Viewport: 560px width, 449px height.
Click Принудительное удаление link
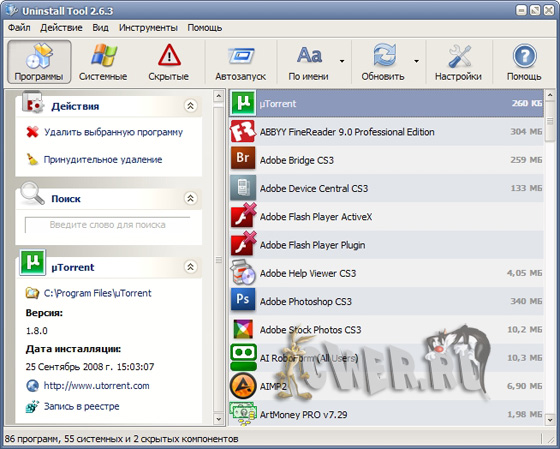[x=103, y=159]
